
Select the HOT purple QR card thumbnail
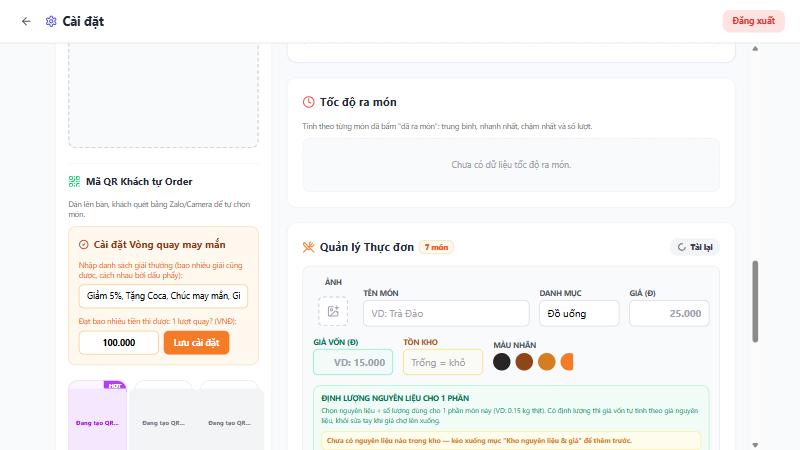[x=97, y=415]
